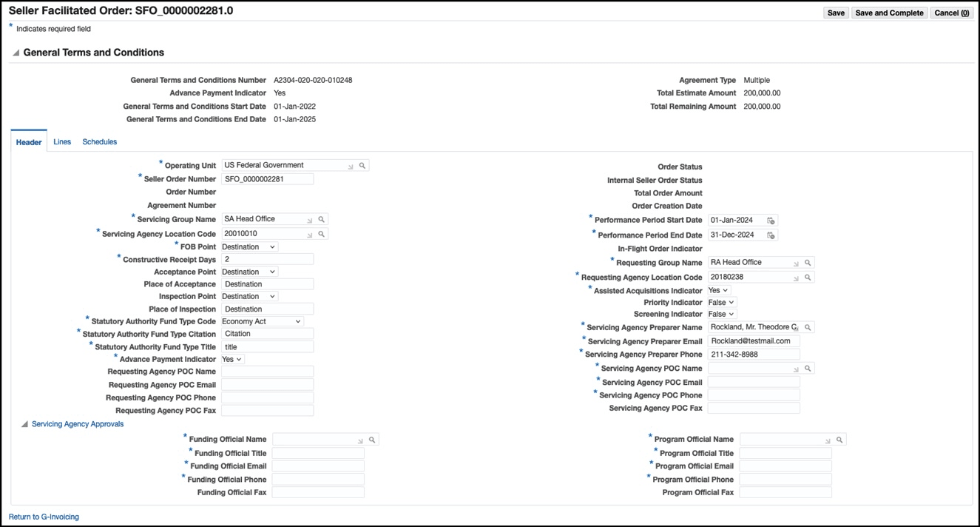Open Performance Period End Date calendar picker
980x527 pixels.
tap(771, 235)
